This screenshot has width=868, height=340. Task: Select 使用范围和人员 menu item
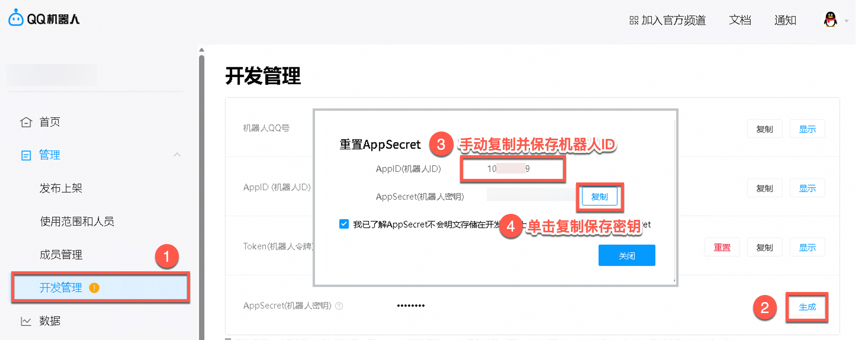pyautogui.click(x=77, y=222)
